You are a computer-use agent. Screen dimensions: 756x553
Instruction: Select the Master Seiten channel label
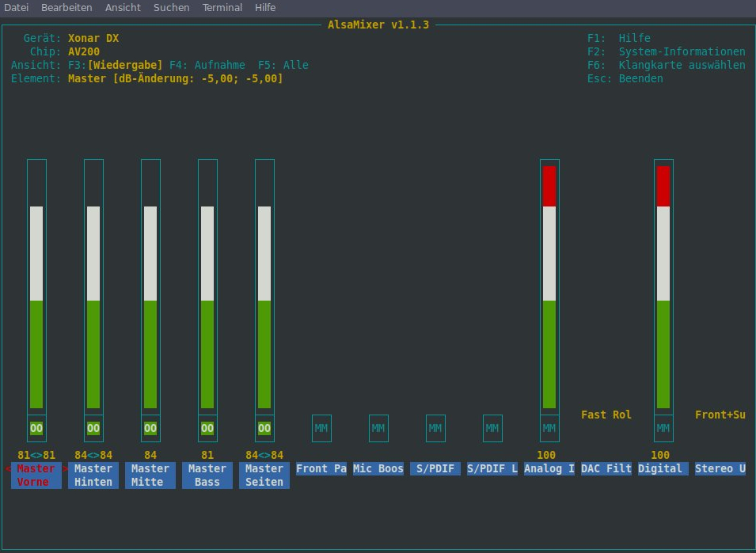(x=264, y=475)
